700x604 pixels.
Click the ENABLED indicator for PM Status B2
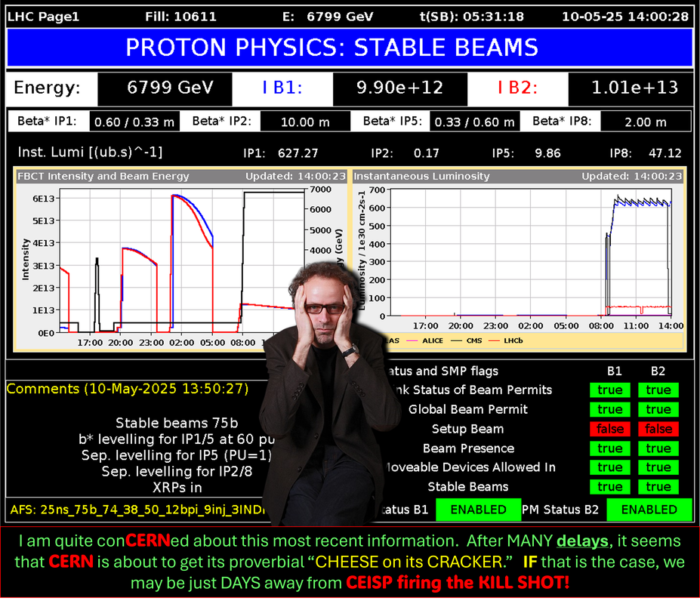[x=649, y=510]
